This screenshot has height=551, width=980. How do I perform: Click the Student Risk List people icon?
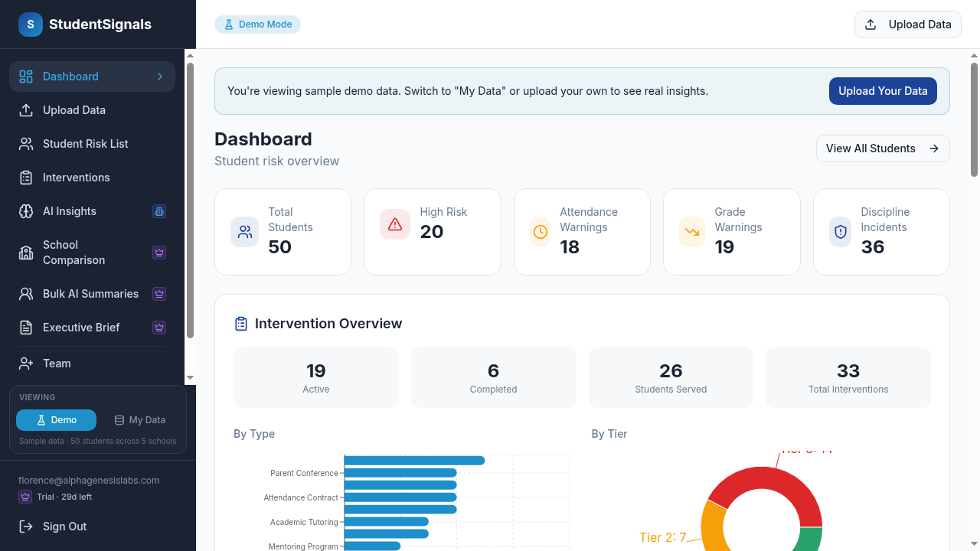pyautogui.click(x=26, y=144)
